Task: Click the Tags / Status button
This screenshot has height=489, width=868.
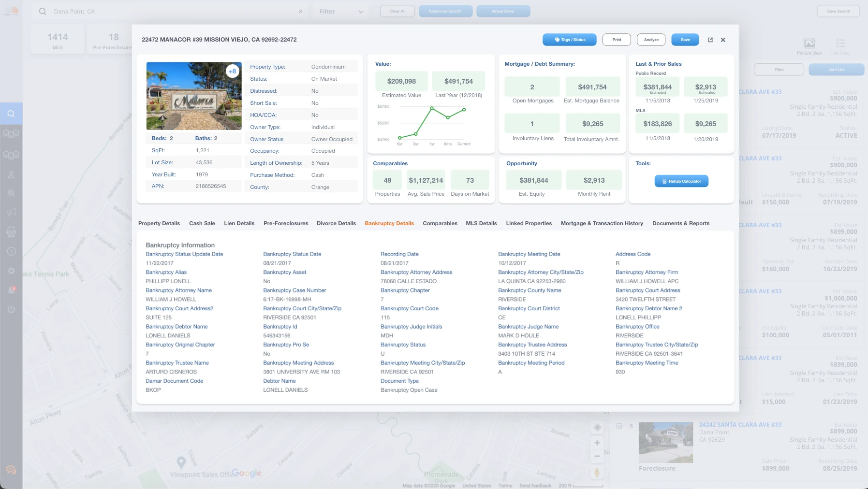Action: (x=570, y=40)
